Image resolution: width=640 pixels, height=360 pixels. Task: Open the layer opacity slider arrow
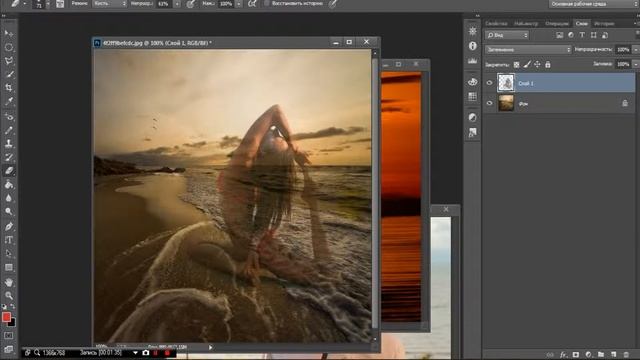pyautogui.click(x=636, y=49)
